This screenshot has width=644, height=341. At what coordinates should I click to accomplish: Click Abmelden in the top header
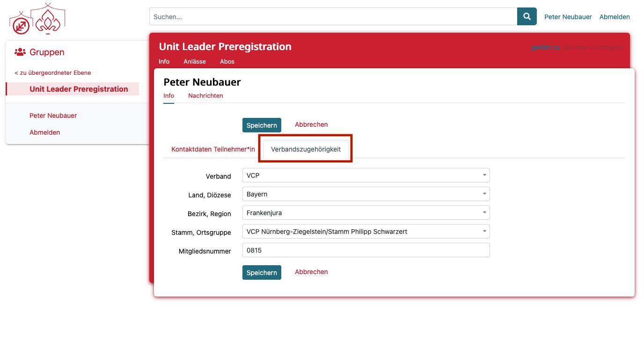(615, 17)
